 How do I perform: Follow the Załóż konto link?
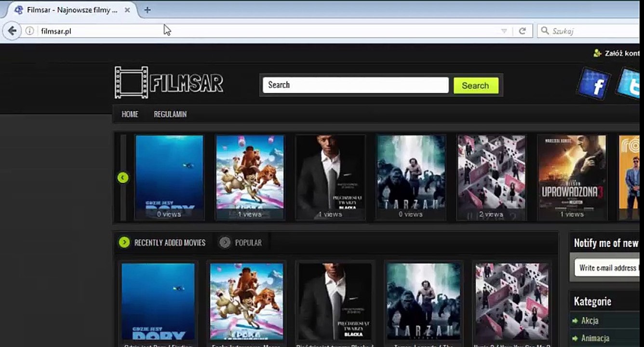pyautogui.click(x=623, y=53)
